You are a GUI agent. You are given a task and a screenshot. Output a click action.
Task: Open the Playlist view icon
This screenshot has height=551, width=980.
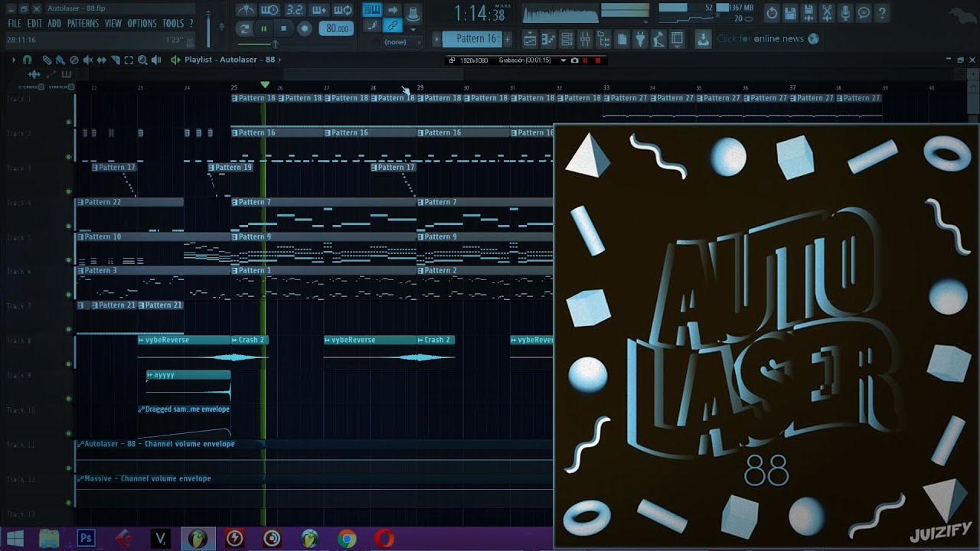coord(530,38)
